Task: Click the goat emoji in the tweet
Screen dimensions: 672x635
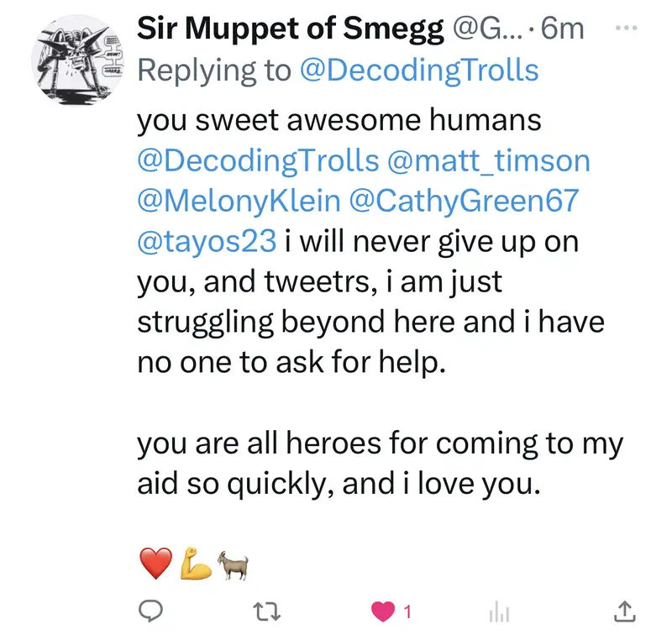Action: coord(231,564)
